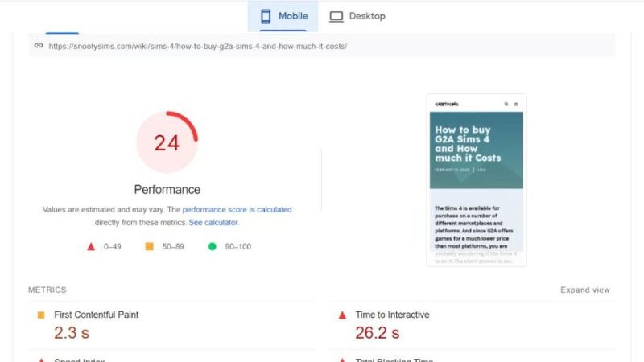The width and height of the screenshot is (644, 362).
Task: Click the 50–89 range label
Action: click(x=173, y=247)
